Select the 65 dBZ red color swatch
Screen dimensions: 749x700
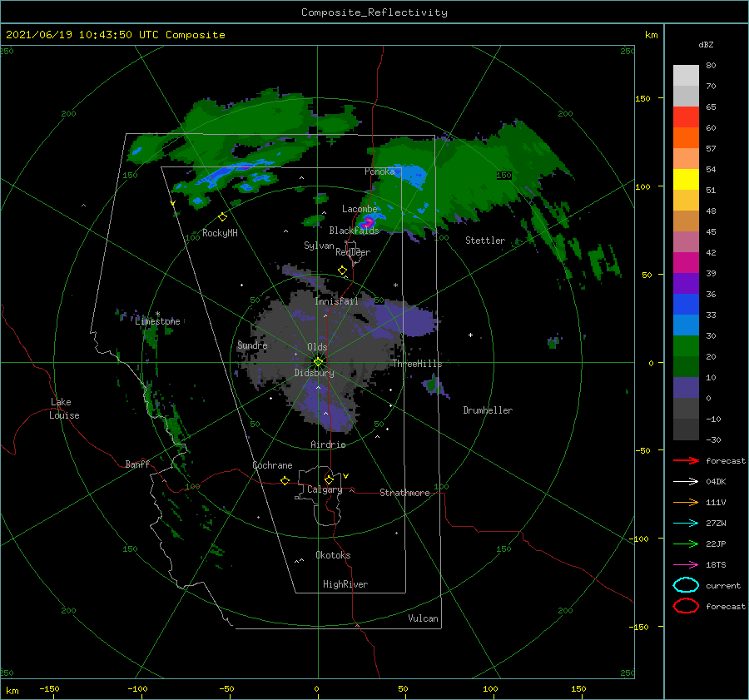[686, 117]
